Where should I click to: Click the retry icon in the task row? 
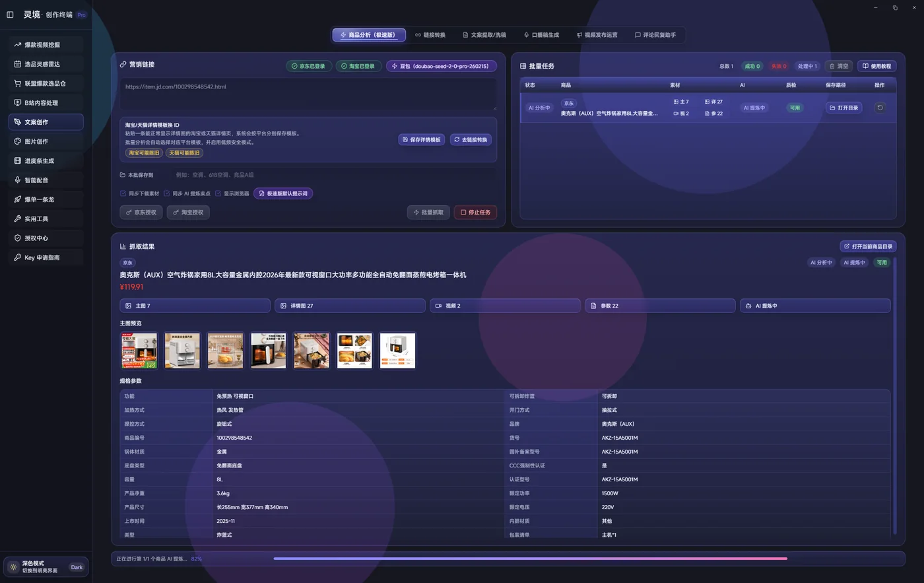pos(880,108)
